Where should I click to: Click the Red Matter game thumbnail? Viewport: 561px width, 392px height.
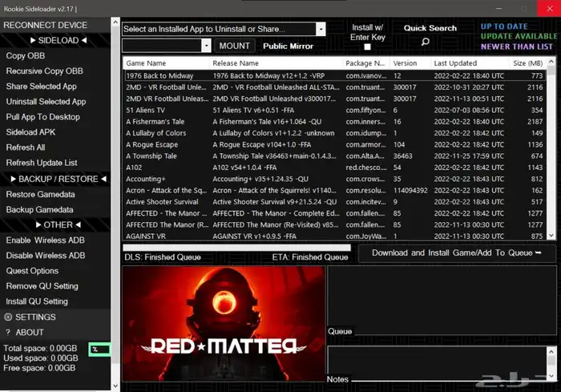[x=224, y=324]
